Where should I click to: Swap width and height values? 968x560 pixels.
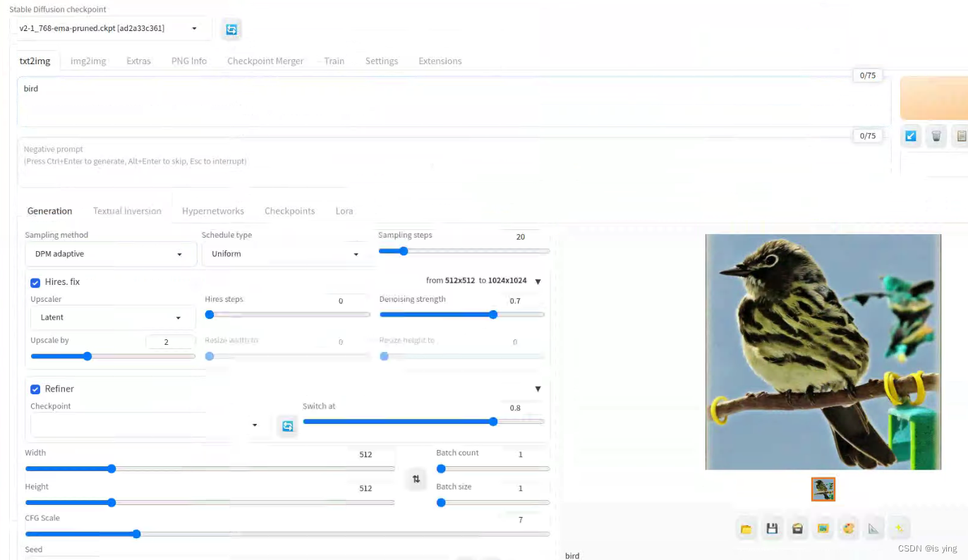[416, 480]
